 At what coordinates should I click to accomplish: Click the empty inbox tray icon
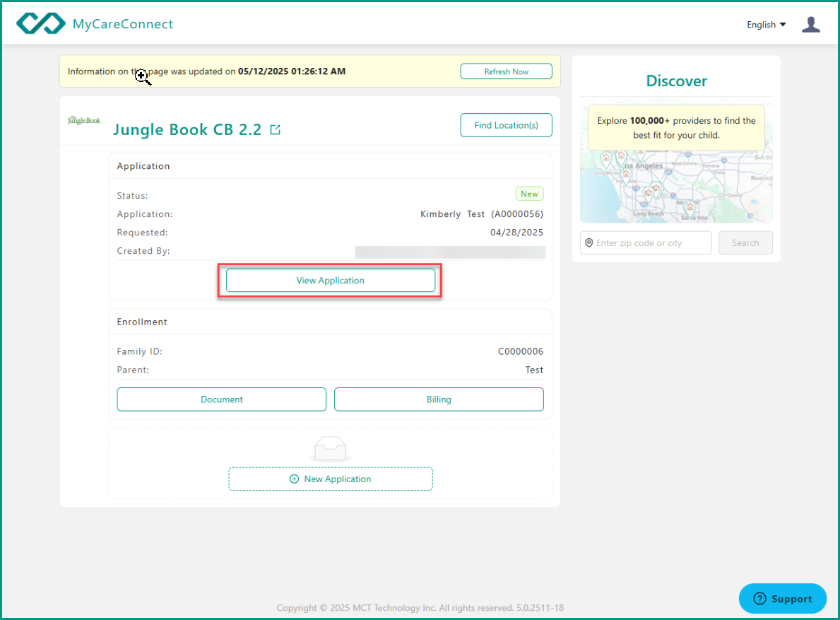point(331,449)
